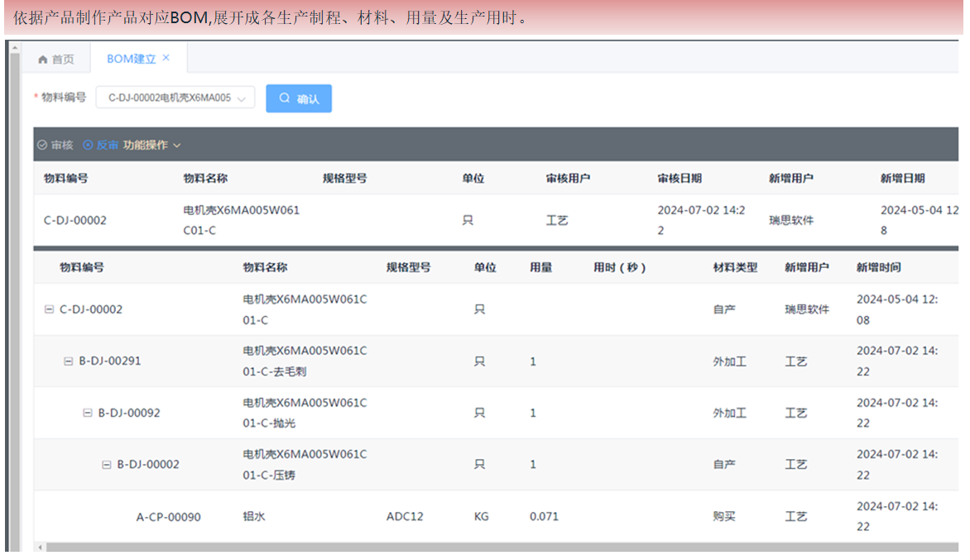Click the 新增时间 column header

pyautogui.click(x=878, y=268)
